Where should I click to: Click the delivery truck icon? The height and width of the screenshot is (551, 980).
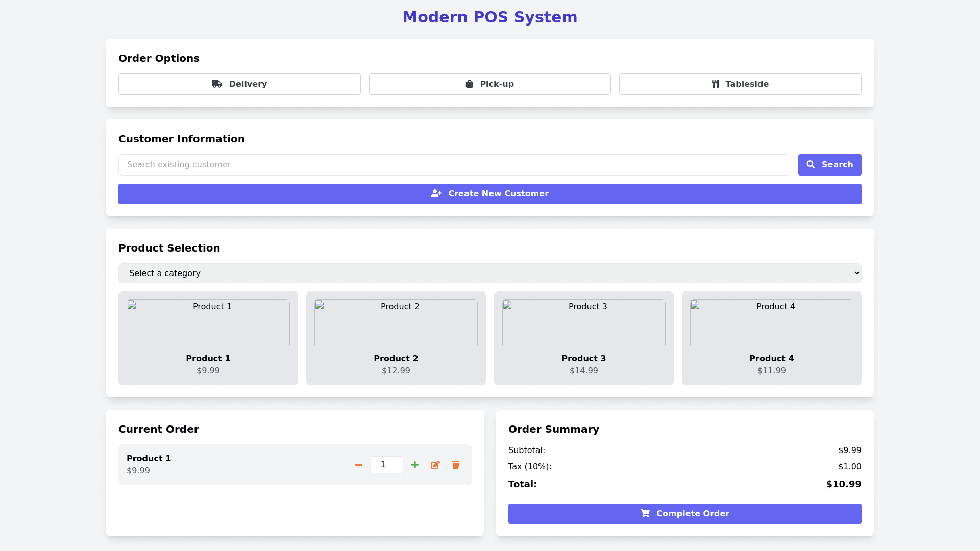pos(217,84)
